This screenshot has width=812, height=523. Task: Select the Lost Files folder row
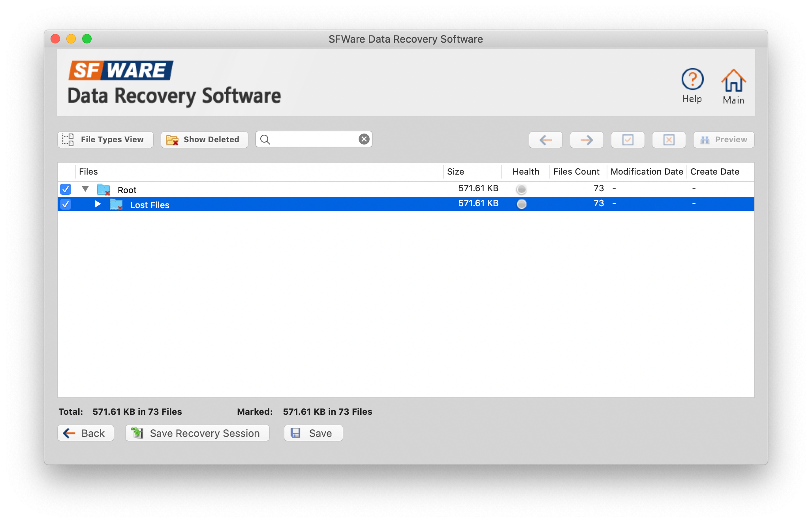406,204
